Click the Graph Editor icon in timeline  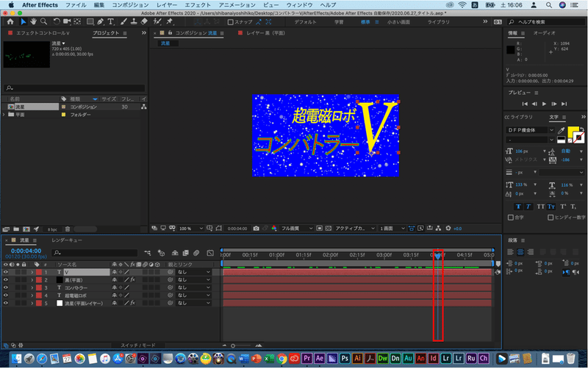(x=210, y=253)
